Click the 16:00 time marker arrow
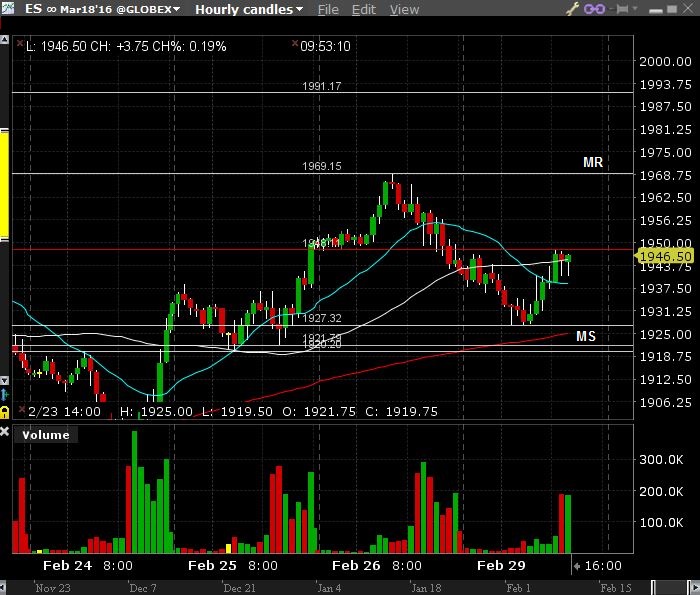Screen dimensions: 700x595 (575, 566)
